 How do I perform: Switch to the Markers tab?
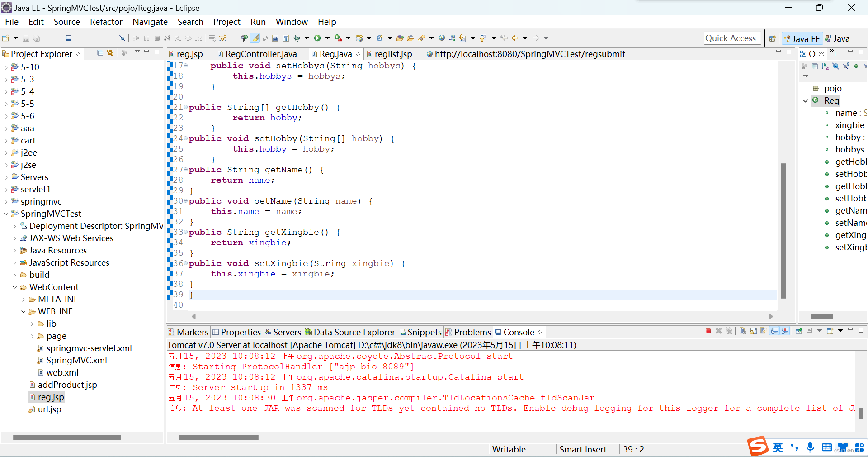tap(188, 332)
